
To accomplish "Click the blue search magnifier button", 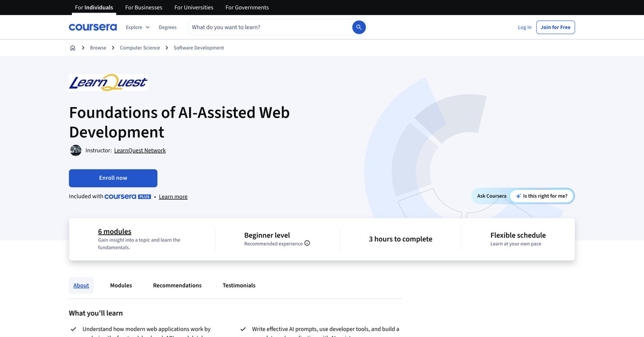I will (359, 27).
